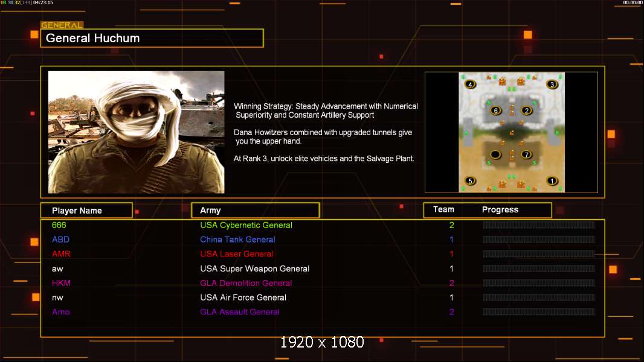Select the China Tank General army entry

237,240
